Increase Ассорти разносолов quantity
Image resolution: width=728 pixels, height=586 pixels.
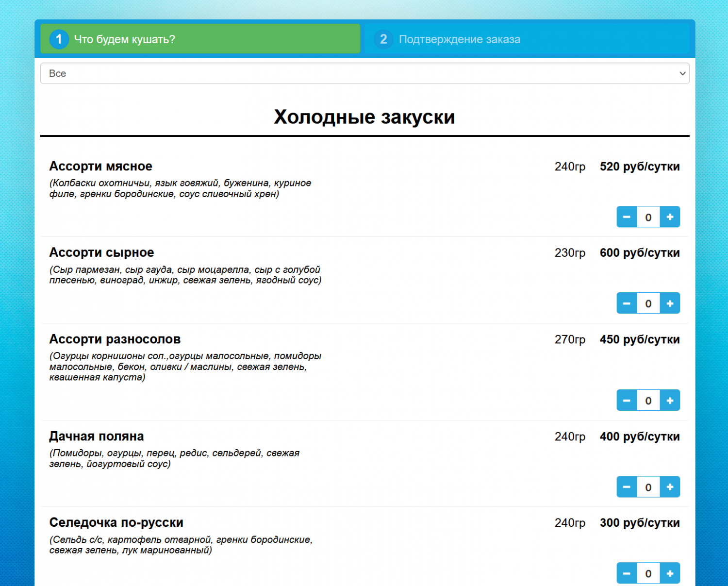click(670, 401)
